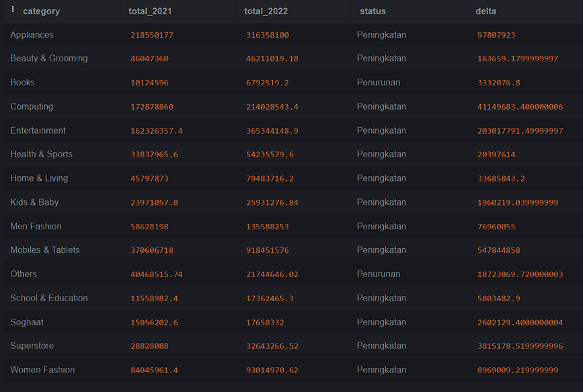Image resolution: width=583 pixels, height=392 pixels.
Task: Select the Mobiles & Tablets category cell
Action: pos(44,249)
